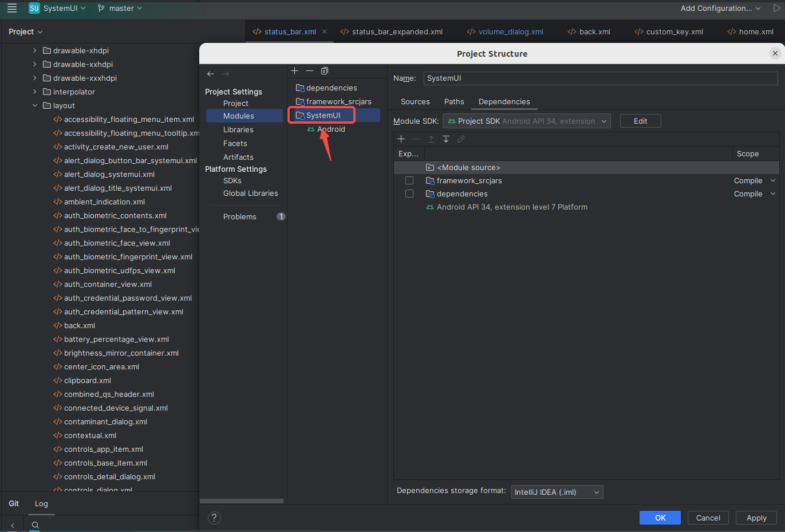Move dependency down using the down-arrow icon
The width and height of the screenshot is (785, 532).
tap(446, 139)
